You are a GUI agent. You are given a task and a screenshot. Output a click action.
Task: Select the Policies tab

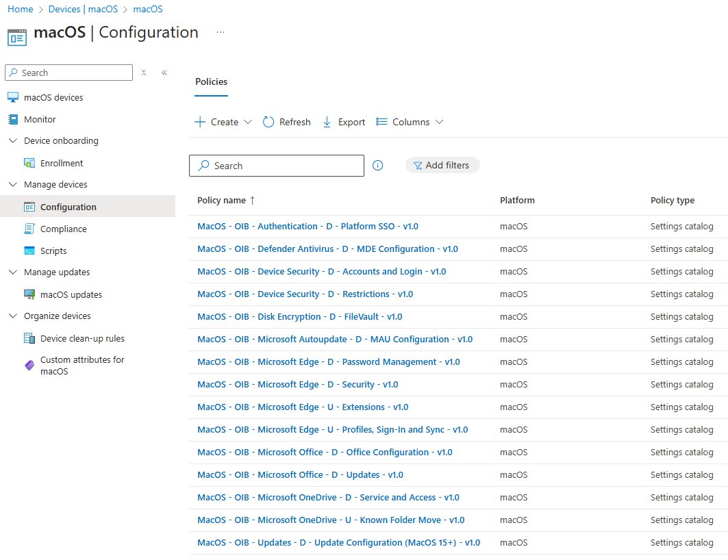point(211,82)
